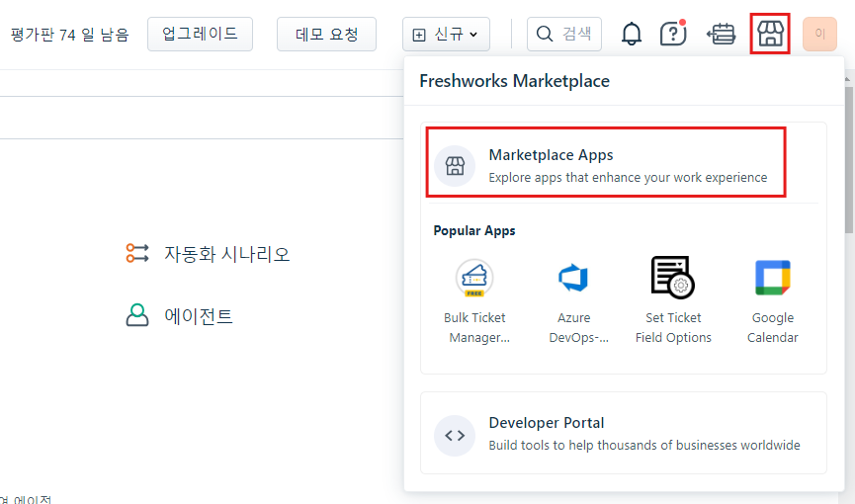Screen dimensions: 855x504
Task: Click the 에이전트 person icon
Action: click(137, 315)
